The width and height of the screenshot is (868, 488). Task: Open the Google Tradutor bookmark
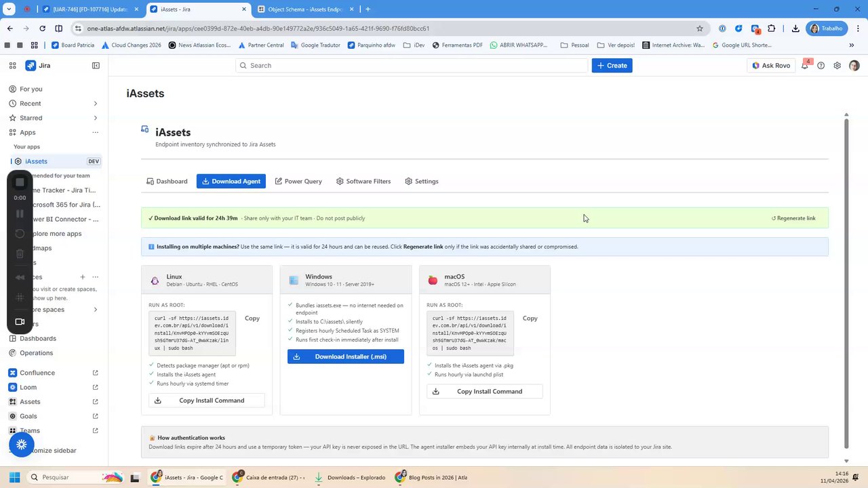[x=315, y=45]
